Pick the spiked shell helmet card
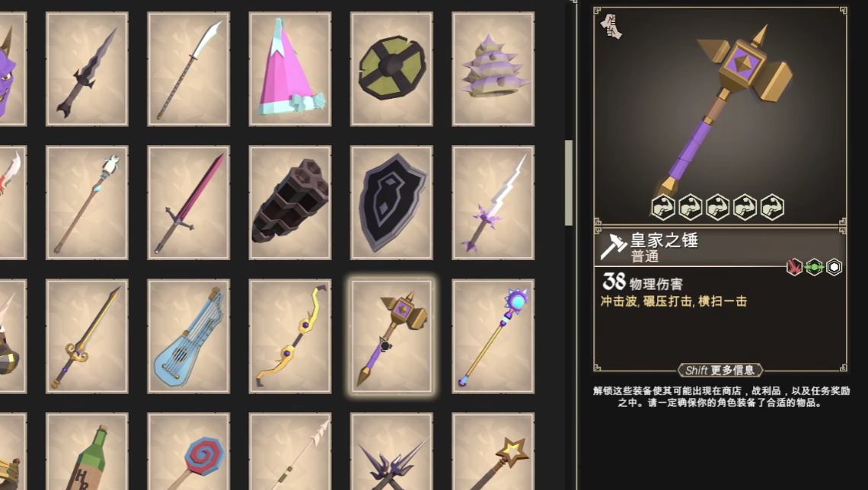 [x=493, y=69]
